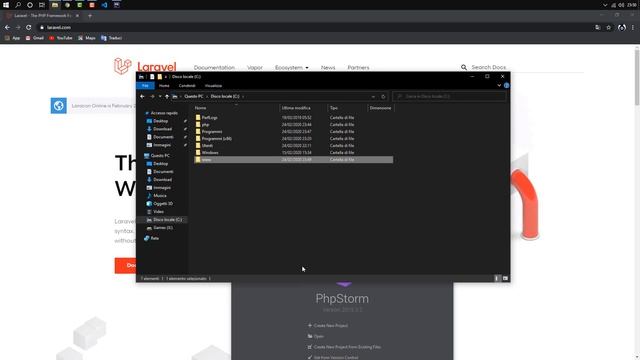Image resolution: width=640 pixels, height=360 pixels.
Task: Switch Explorer to large icons view
Action: (x=505, y=278)
